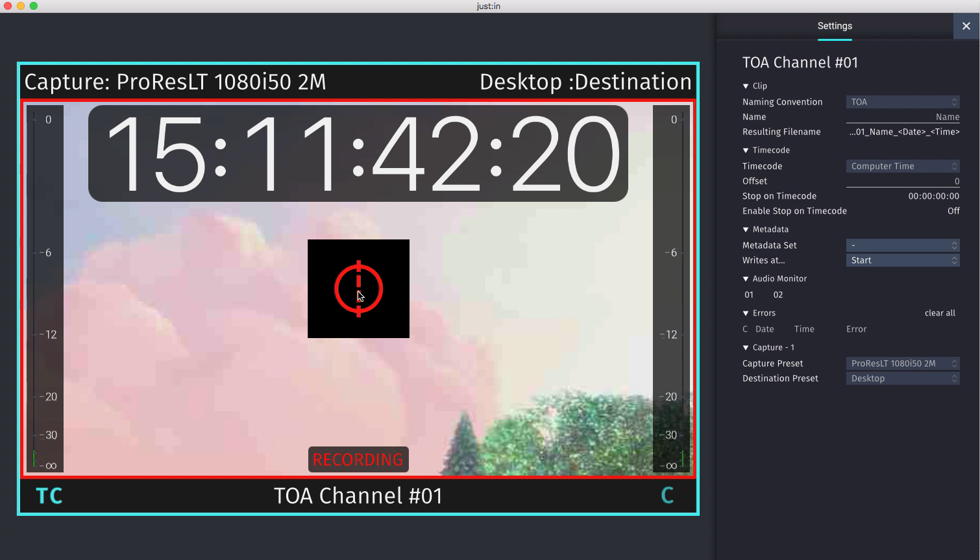Click the Error column header

856,329
